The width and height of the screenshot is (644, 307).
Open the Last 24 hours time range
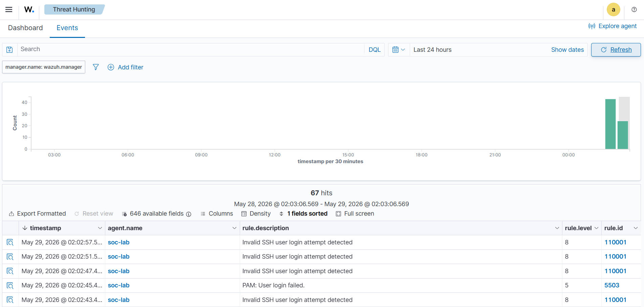click(x=432, y=50)
